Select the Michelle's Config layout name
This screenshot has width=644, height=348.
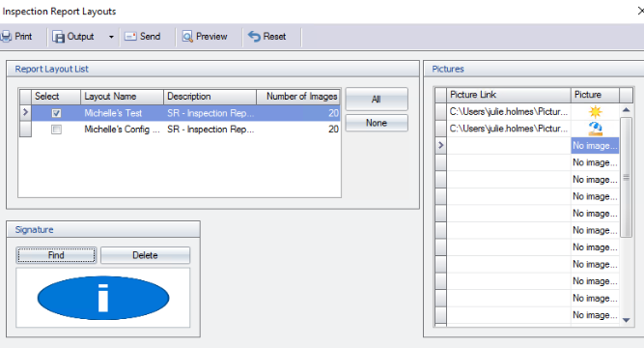(x=122, y=130)
